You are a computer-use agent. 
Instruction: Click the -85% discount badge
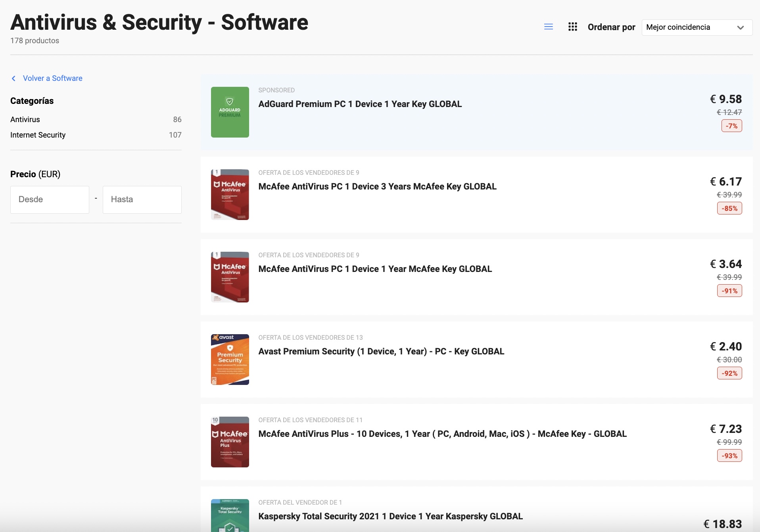729,209
